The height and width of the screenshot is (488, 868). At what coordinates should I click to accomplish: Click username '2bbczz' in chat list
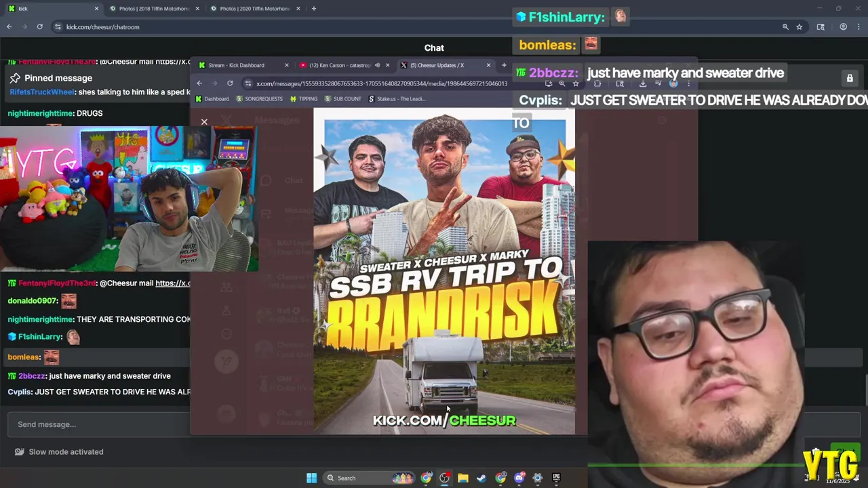(x=31, y=376)
